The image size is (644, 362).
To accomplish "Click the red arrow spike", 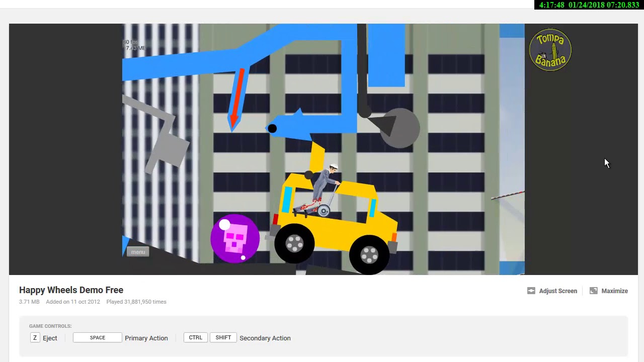I will click(x=236, y=100).
